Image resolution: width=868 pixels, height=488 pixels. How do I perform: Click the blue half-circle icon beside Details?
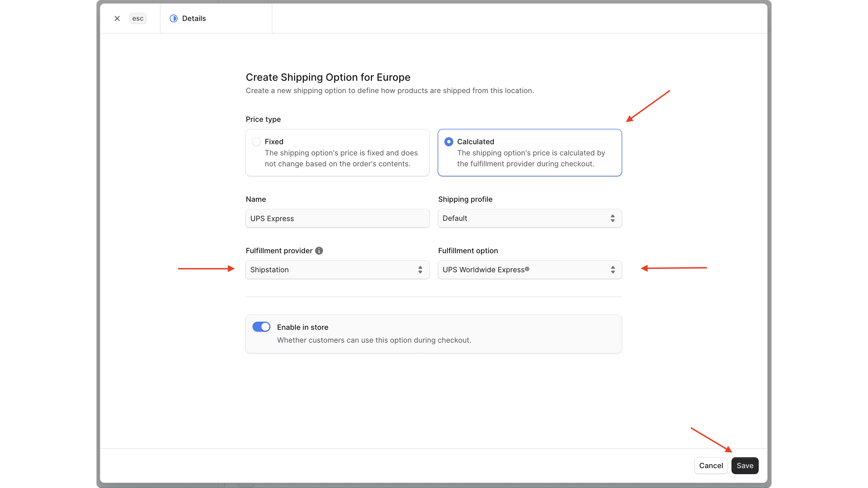173,18
